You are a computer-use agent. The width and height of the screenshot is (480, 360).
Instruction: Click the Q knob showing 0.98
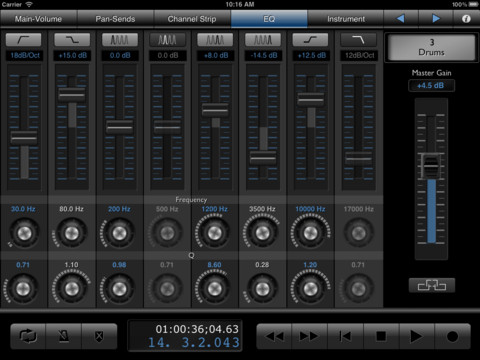coord(119,288)
